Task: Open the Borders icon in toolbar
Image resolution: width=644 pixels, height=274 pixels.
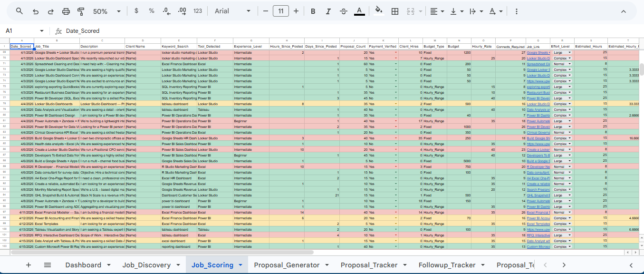Action: point(394,11)
